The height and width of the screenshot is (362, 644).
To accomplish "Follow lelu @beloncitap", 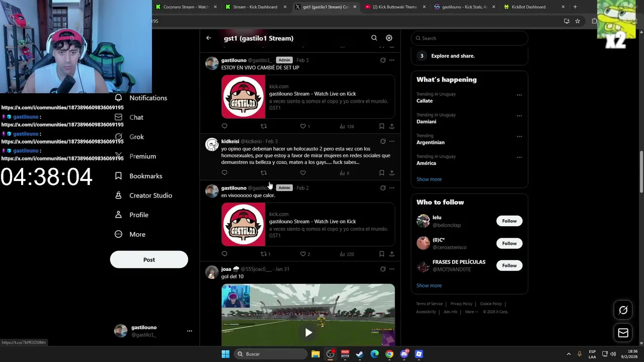I will pos(509,221).
